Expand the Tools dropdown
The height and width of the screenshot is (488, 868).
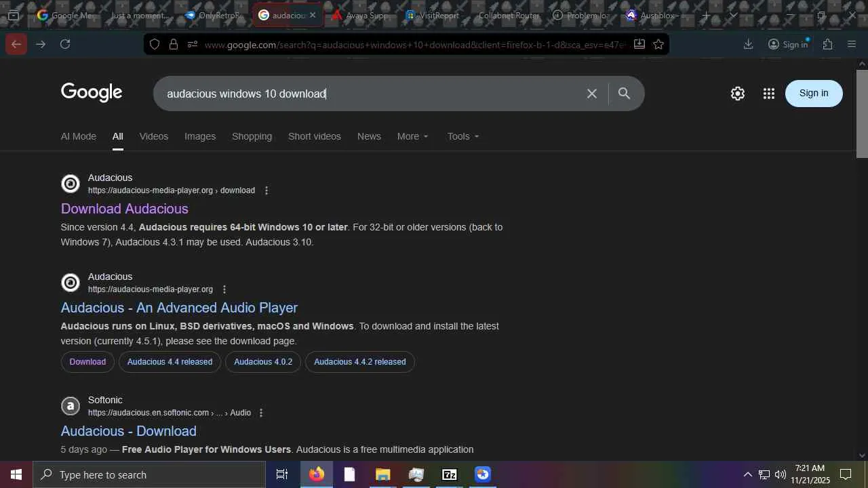(463, 136)
